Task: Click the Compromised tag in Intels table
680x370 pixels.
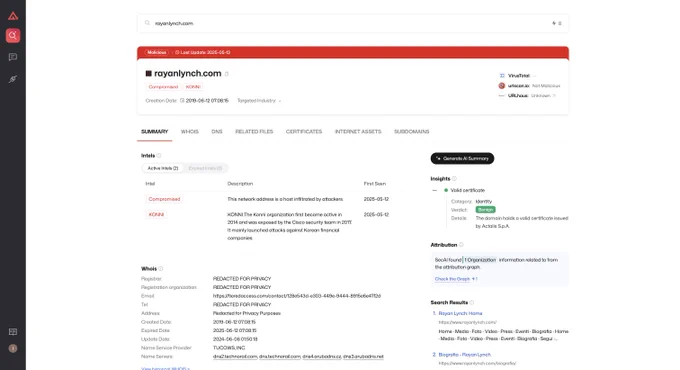Action: 164,199
